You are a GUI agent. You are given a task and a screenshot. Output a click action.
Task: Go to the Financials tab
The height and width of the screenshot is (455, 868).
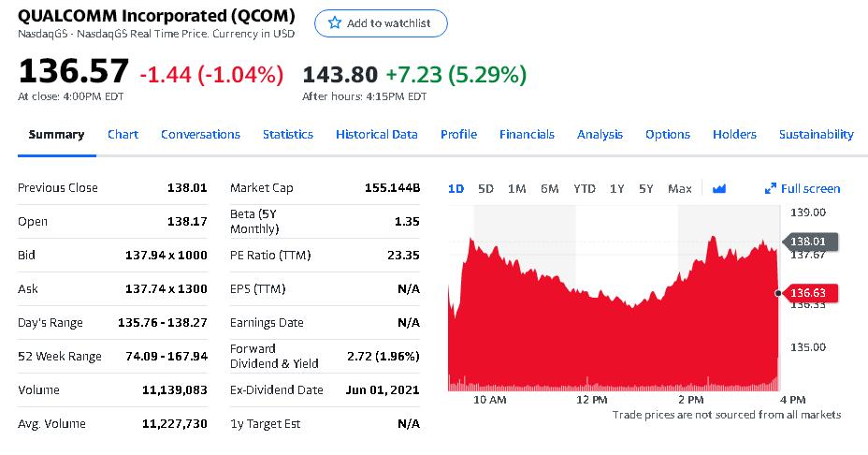[527, 134]
